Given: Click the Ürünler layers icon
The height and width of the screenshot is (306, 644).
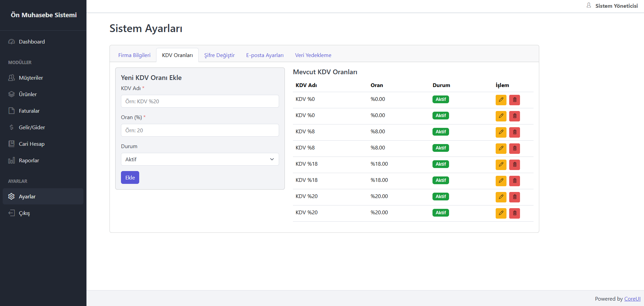Looking at the screenshot, I should (x=11, y=94).
